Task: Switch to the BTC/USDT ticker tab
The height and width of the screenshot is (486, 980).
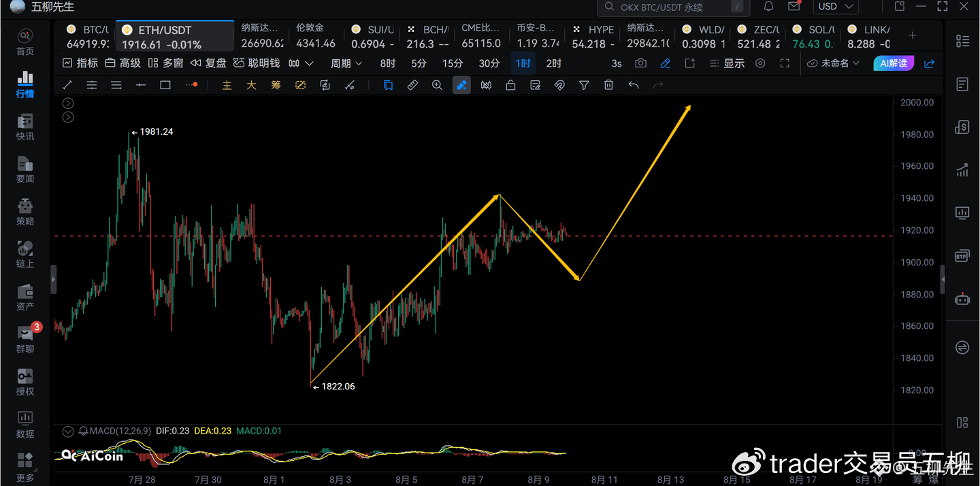Action: 87,37
